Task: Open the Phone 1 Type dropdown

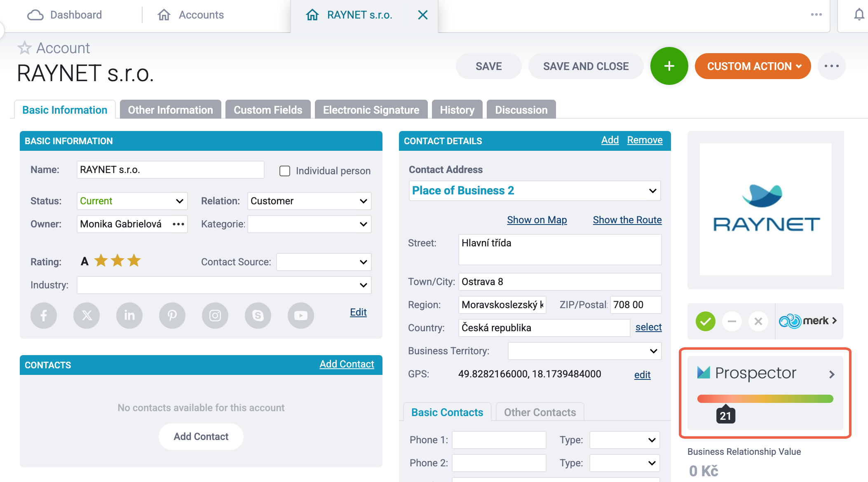Action: (625, 440)
